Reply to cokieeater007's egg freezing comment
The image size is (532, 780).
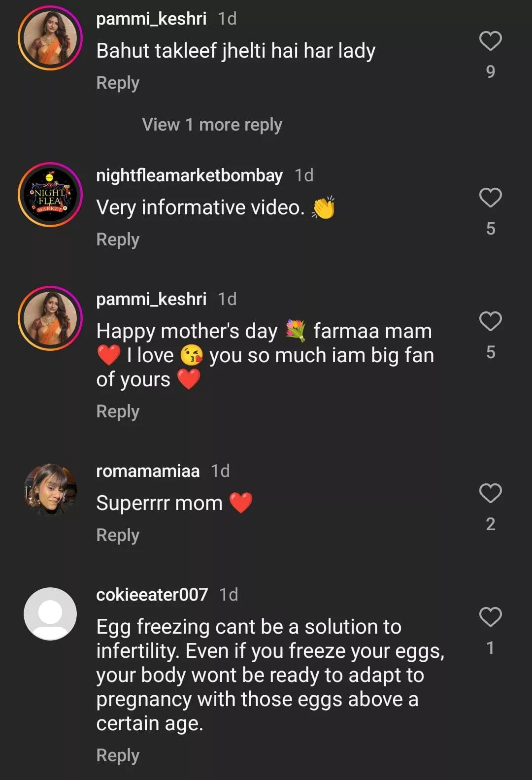tap(118, 755)
